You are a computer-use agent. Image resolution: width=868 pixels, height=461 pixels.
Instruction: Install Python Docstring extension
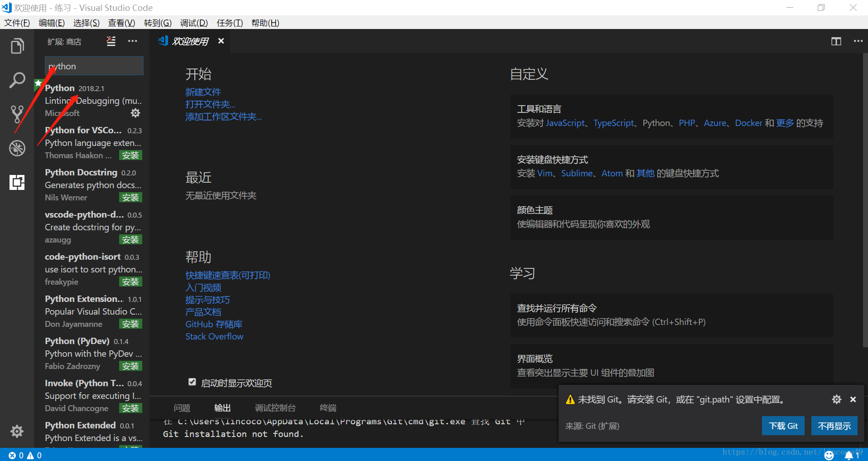coord(131,198)
